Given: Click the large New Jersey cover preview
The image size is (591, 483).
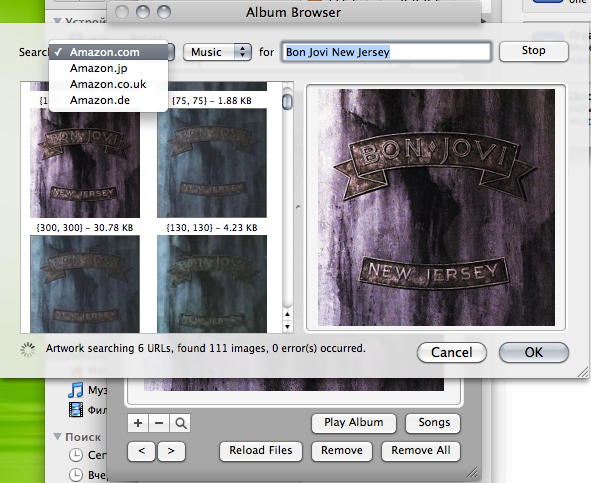Looking at the screenshot, I should (436, 207).
